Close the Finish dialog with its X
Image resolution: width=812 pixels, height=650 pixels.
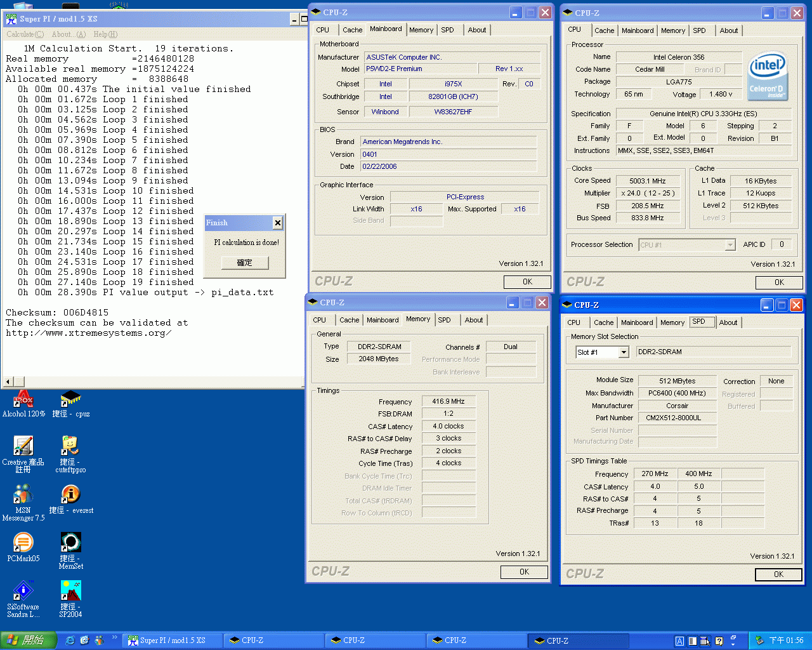coord(277,222)
